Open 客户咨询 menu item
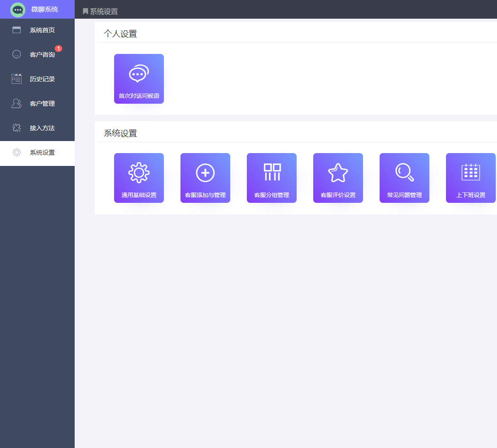Image resolution: width=497 pixels, height=448 pixels. coord(42,55)
